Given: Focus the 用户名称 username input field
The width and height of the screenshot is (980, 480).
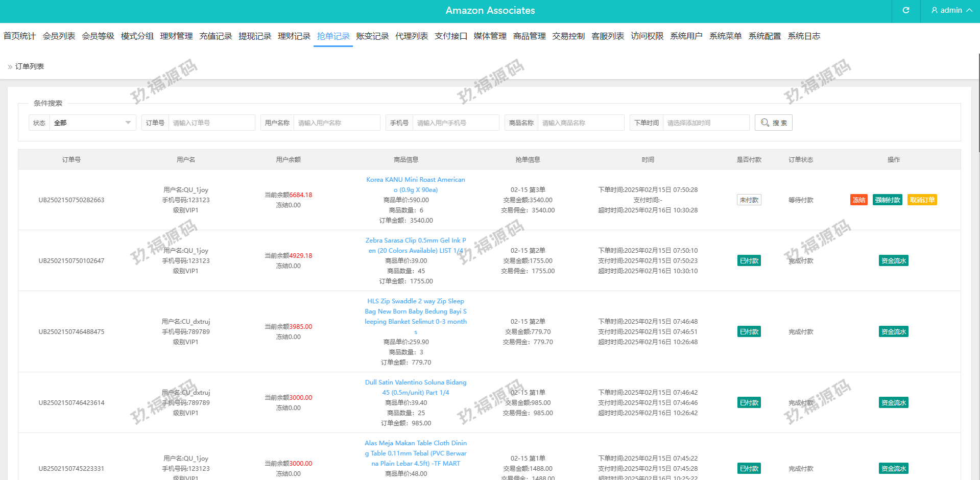Looking at the screenshot, I should click(x=336, y=123).
